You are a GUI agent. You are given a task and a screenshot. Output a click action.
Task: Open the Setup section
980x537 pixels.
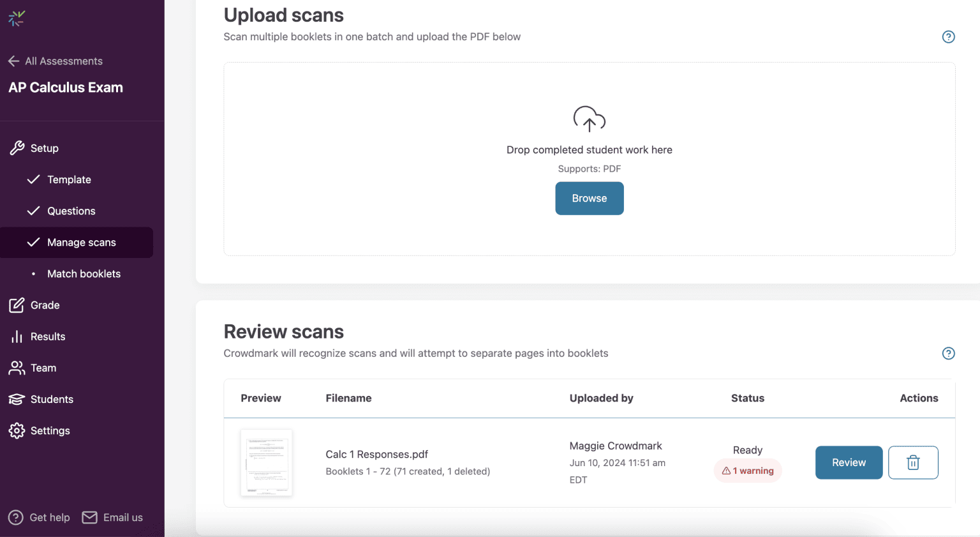[x=44, y=148]
